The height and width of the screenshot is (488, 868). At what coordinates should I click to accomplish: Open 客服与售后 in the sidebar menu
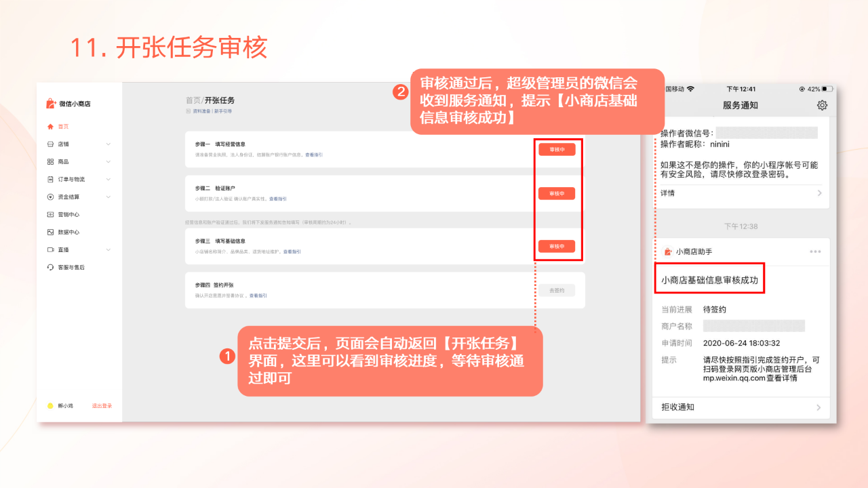pyautogui.click(x=71, y=268)
